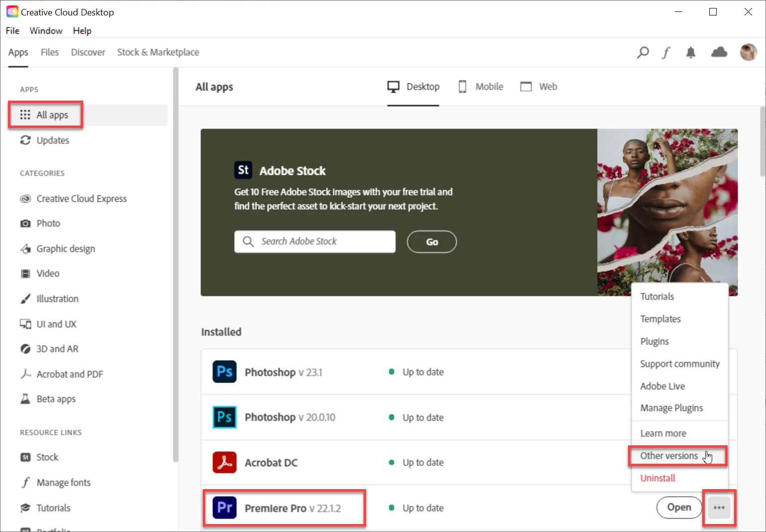
Task: Select the Acrobat and PDF category
Action: (x=61, y=374)
